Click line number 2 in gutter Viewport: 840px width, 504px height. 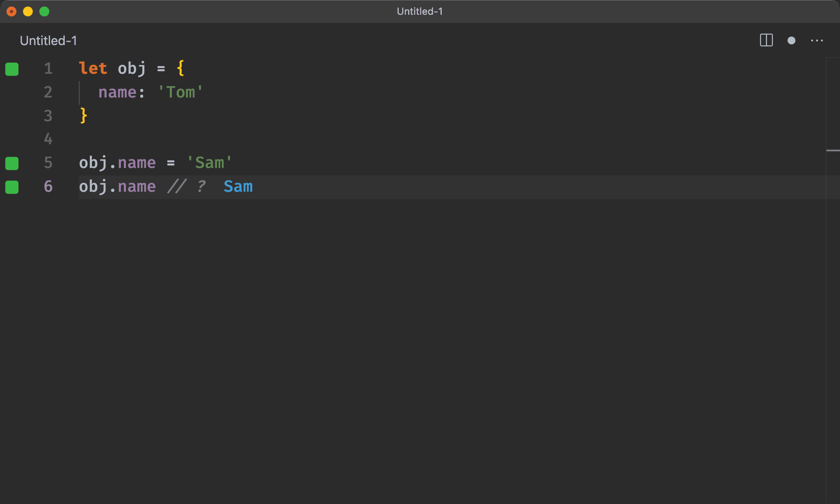[x=48, y=92]
